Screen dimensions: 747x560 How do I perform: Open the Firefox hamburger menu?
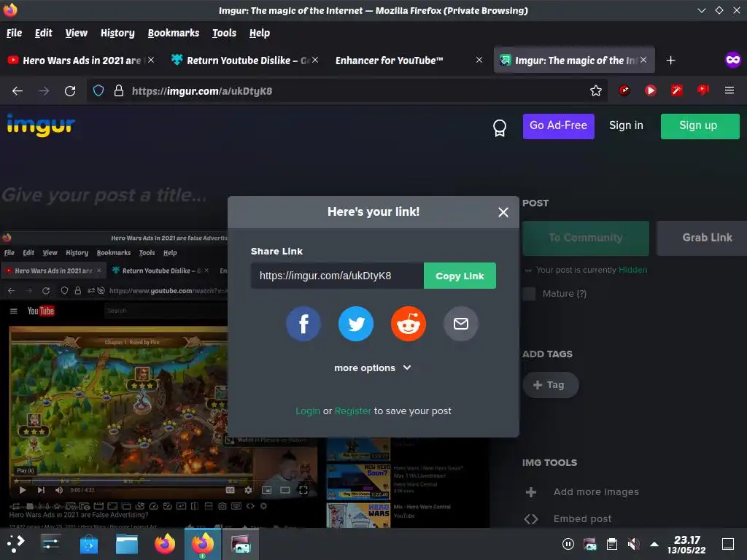point(729,90)
